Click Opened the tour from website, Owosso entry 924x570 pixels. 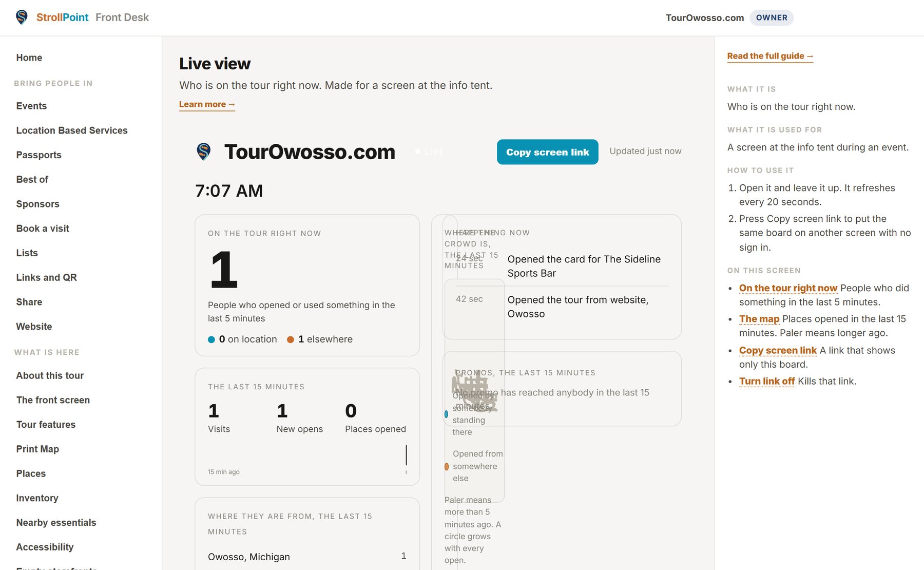(578, 307)
